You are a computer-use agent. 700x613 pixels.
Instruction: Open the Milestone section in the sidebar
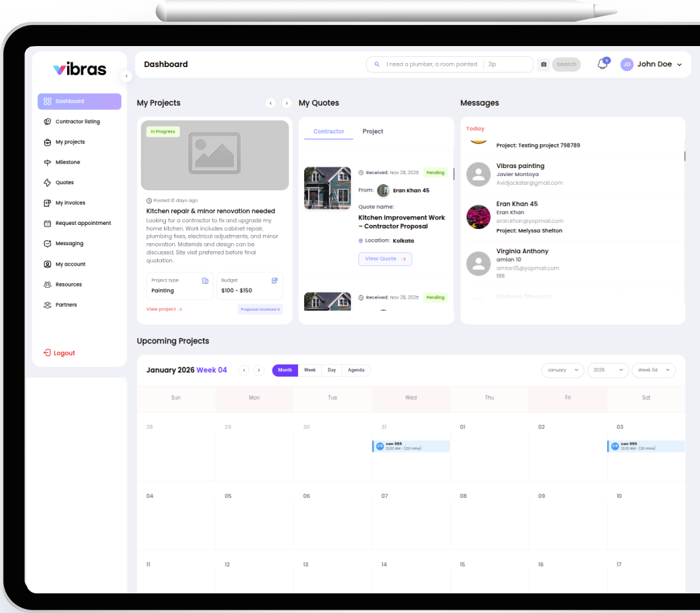47,162
